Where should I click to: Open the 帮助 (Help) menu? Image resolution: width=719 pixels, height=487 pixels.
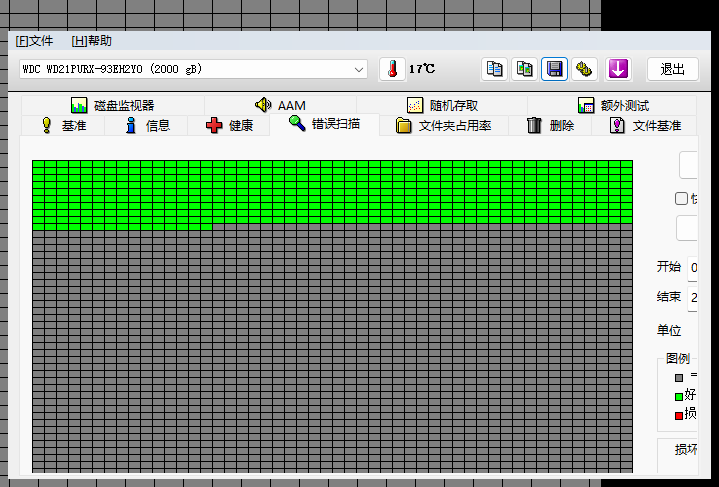[92, 41]
